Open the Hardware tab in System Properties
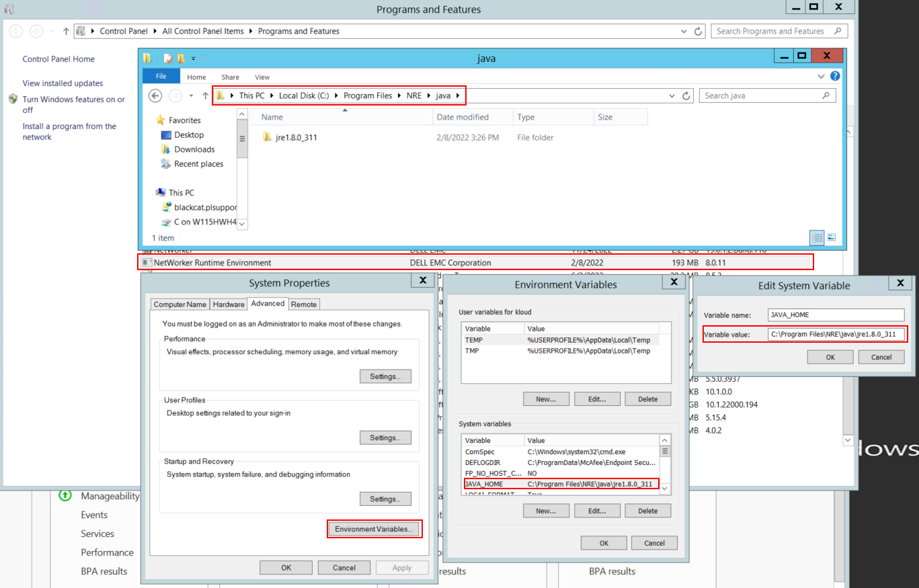The image size is (919, 588). pyautogui.click(x=228, y=304)
